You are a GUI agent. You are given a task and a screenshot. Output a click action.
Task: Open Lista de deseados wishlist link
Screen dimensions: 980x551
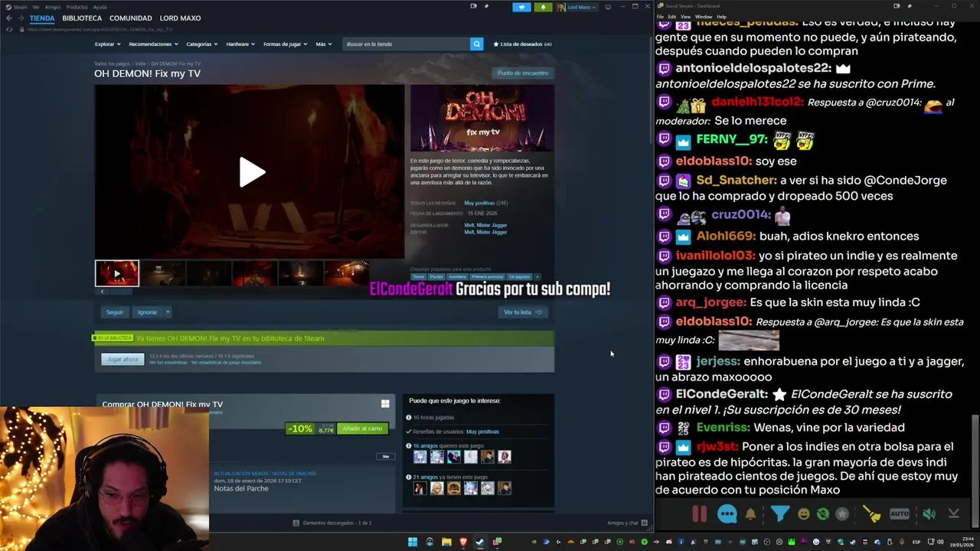click(x=522, y=44)
